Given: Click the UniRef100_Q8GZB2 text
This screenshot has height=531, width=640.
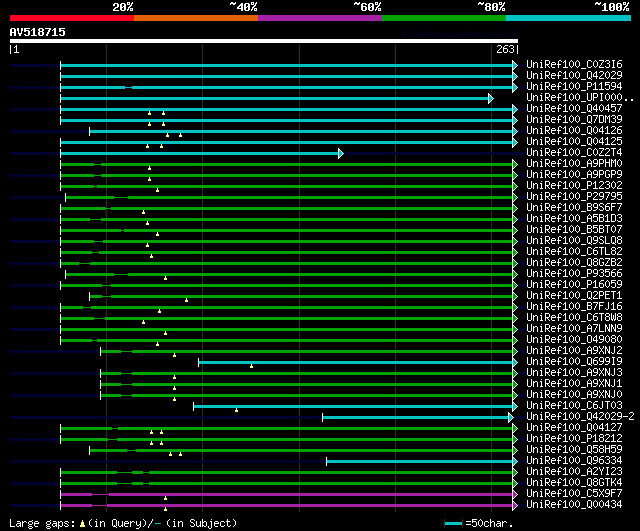Looking at the screenshot, I should click(x=574, y=263).
